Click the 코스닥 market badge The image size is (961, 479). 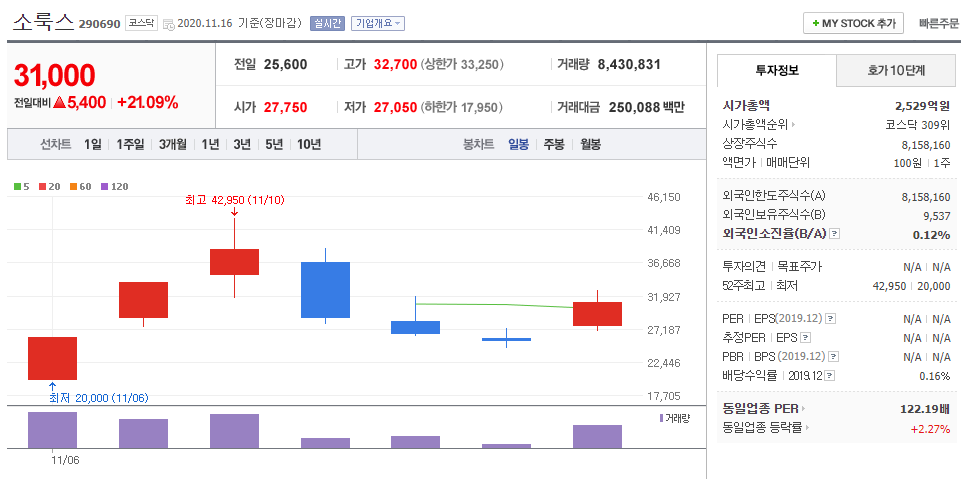(x=142, y=23)
